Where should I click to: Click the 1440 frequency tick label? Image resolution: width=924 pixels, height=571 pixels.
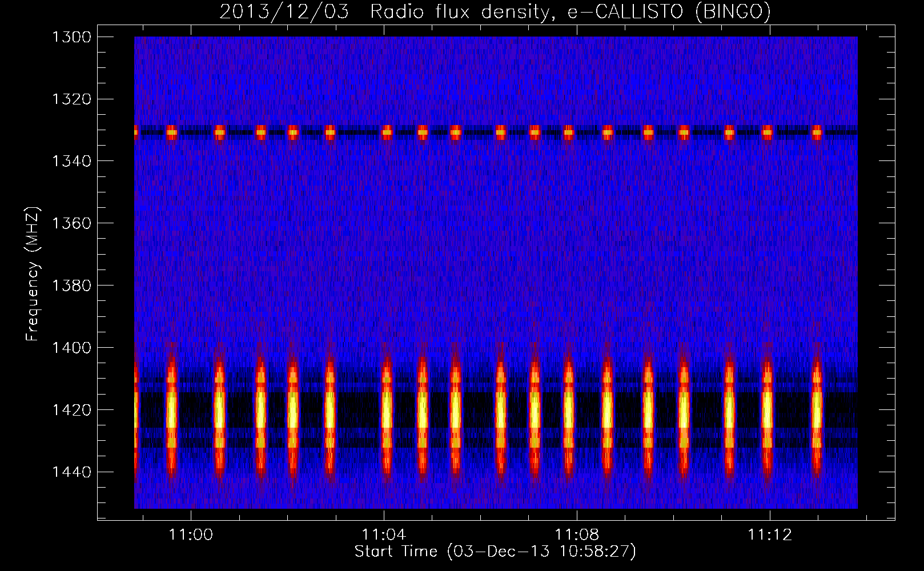coord(71,472)
